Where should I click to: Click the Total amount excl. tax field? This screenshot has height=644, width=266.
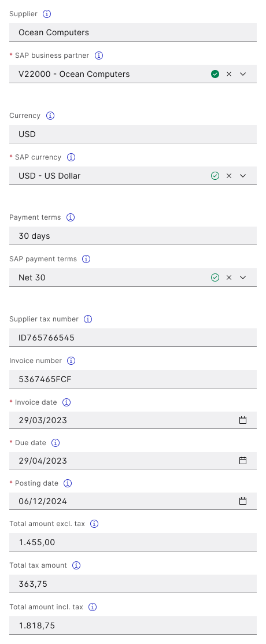click(133, 542)
